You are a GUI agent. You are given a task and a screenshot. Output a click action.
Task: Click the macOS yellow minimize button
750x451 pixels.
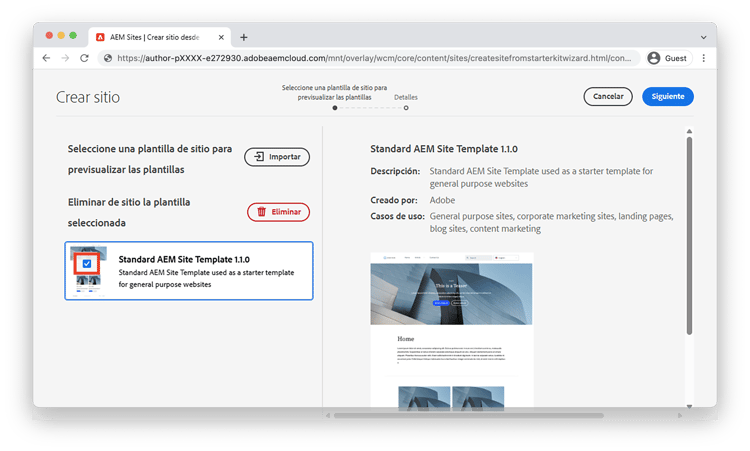point(61,35)
